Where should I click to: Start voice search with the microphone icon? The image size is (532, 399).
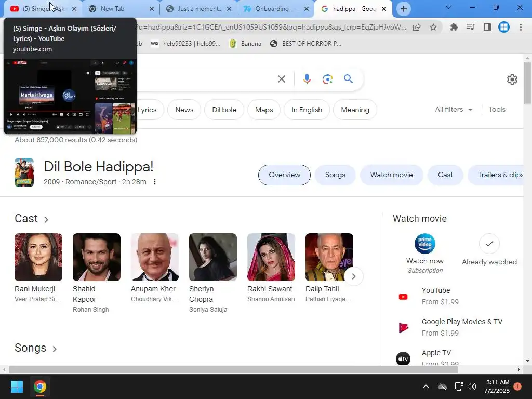click(307, 79)
